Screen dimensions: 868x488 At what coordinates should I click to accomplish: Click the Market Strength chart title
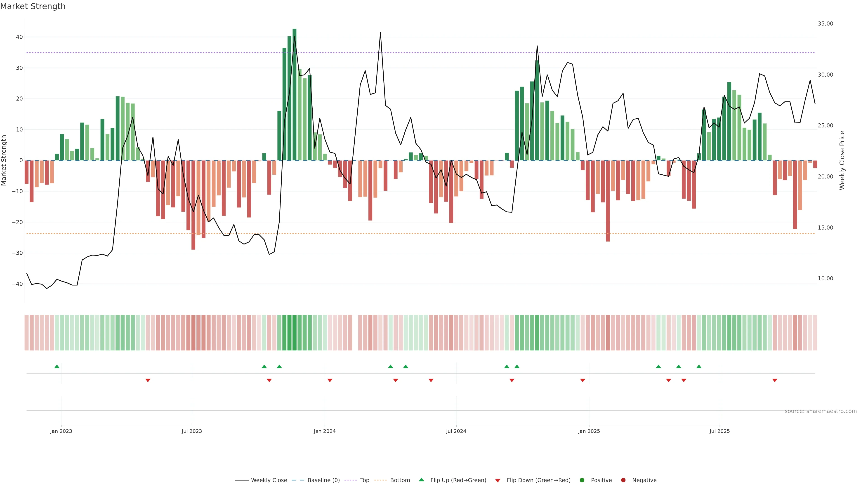pos(33,6)
